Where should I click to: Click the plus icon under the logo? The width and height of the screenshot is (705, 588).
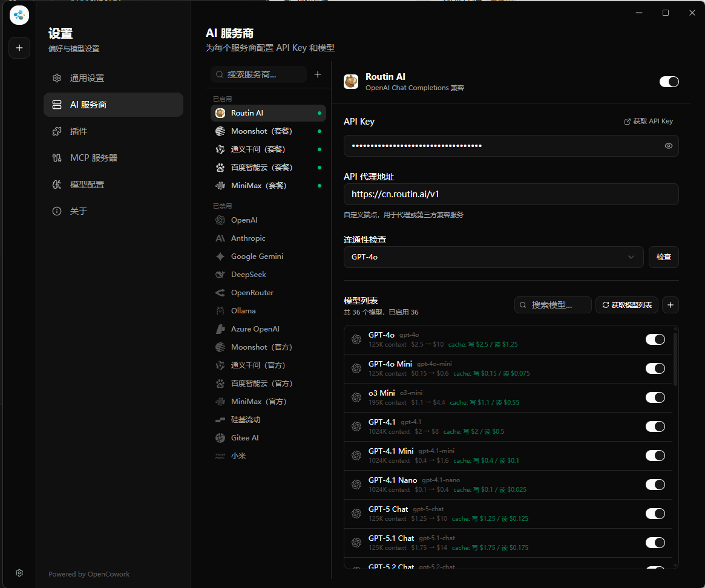[x=19, y=48]
